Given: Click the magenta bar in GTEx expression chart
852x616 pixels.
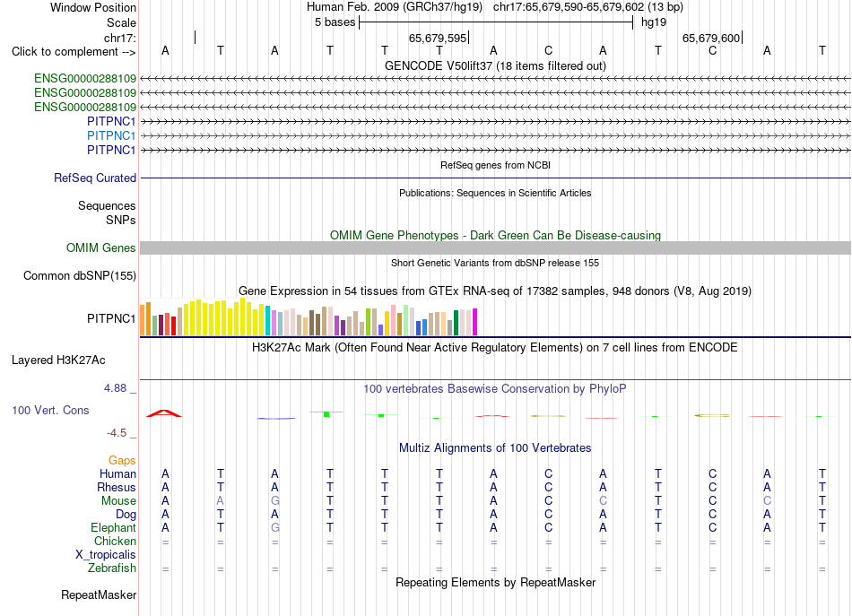Looking at the screenshot, I should click(474, 322).
